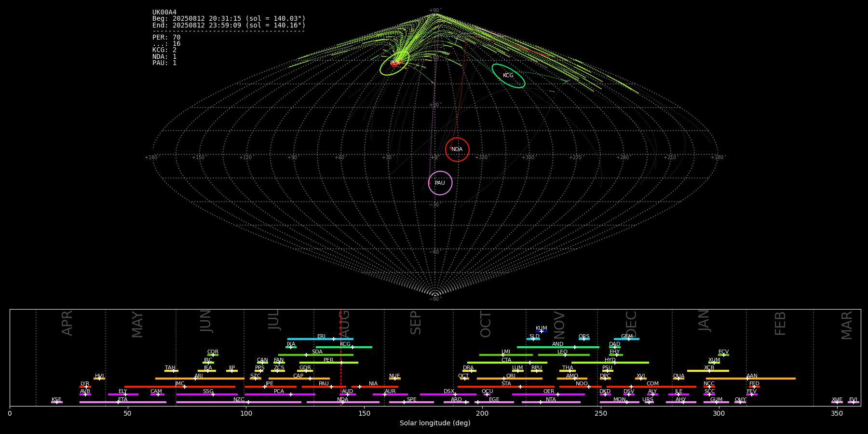Click the PER shower bar in timeline
The width and height of the screenshot is (868, 434).
pos(329,363)
